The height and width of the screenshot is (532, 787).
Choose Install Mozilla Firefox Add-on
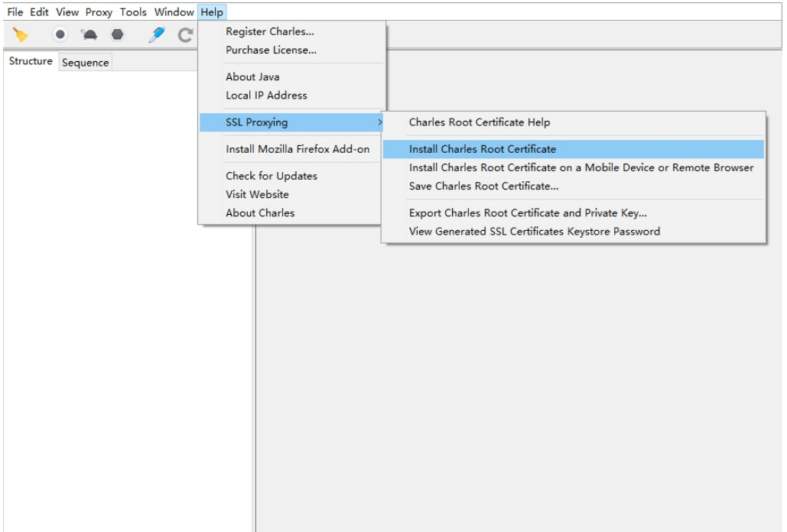tap(292, 149)
